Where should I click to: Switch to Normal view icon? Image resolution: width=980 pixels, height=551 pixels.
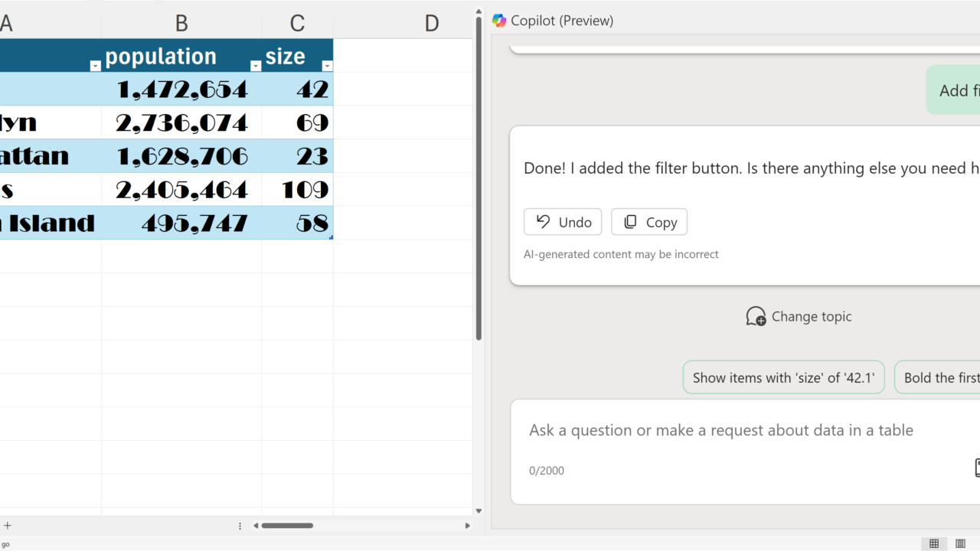coord(934,543)
